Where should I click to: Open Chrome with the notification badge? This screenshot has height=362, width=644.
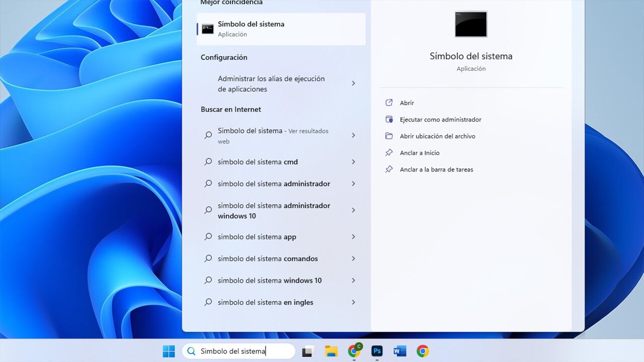coord(354,351)
